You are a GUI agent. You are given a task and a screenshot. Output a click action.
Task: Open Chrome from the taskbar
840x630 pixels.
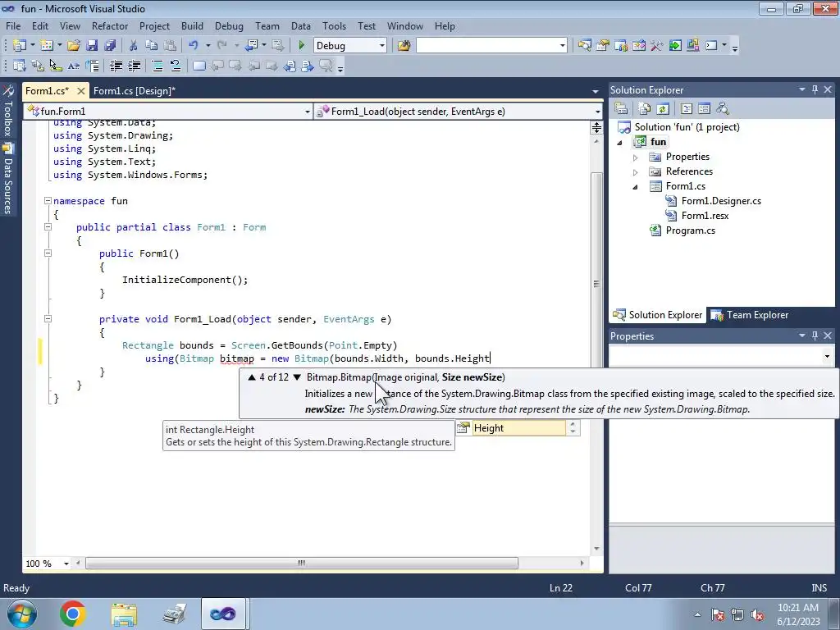tap(72, 614)
